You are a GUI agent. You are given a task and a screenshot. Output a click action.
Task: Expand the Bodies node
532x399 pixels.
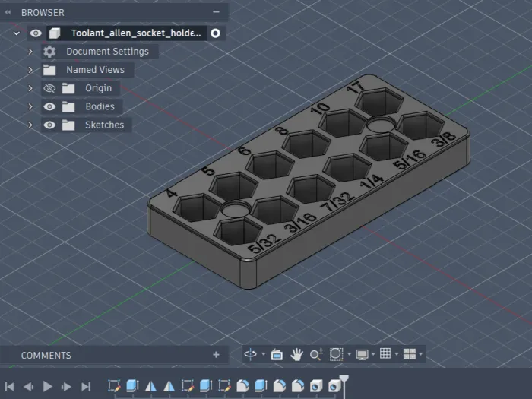pyautogui.click(x=30, y=106)
